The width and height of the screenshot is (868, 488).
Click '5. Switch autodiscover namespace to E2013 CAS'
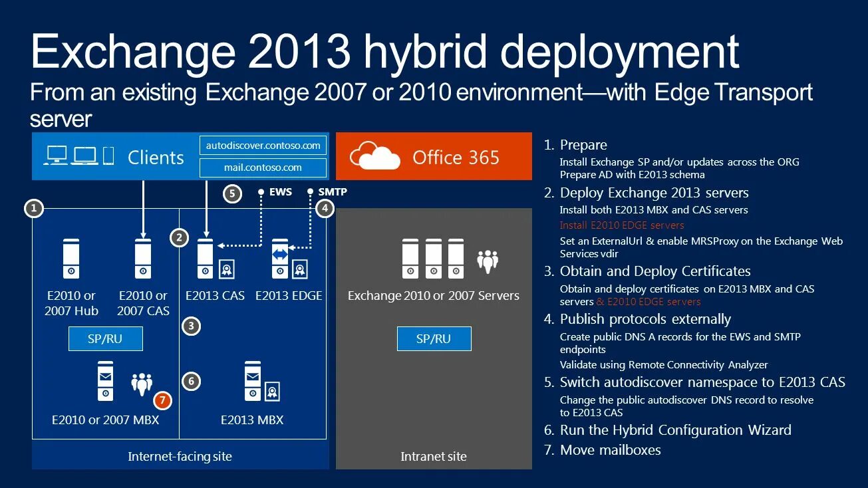694,382
